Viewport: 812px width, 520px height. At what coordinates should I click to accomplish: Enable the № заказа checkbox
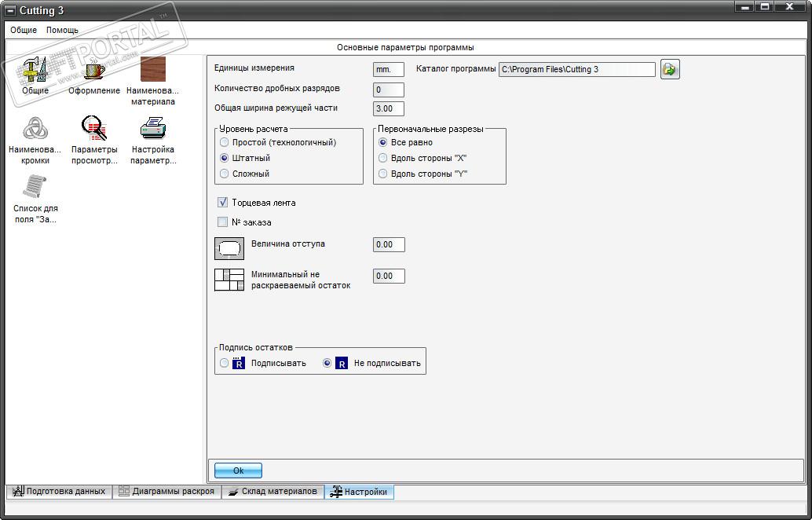coord(223,222)
